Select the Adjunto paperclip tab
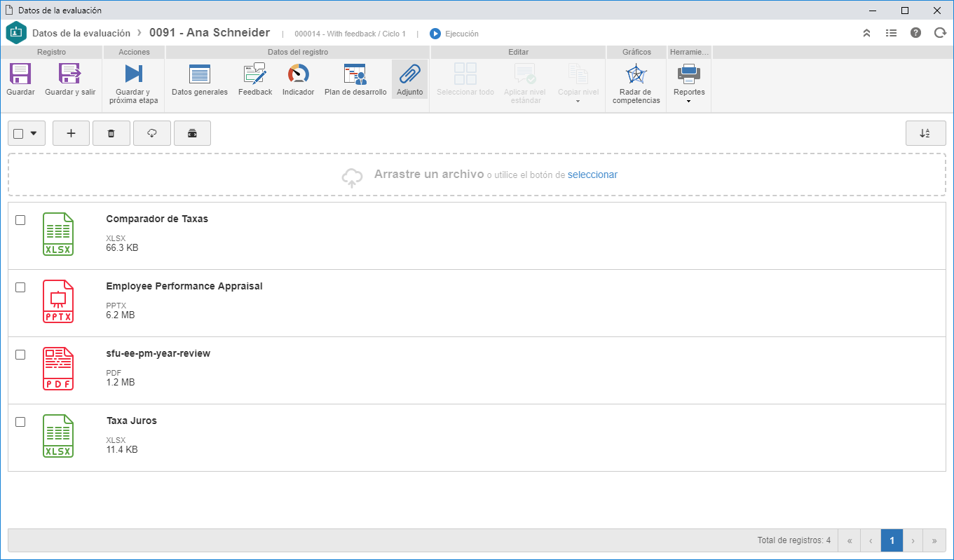This screenshot has width=954, height=560. (x=409, y=79)
